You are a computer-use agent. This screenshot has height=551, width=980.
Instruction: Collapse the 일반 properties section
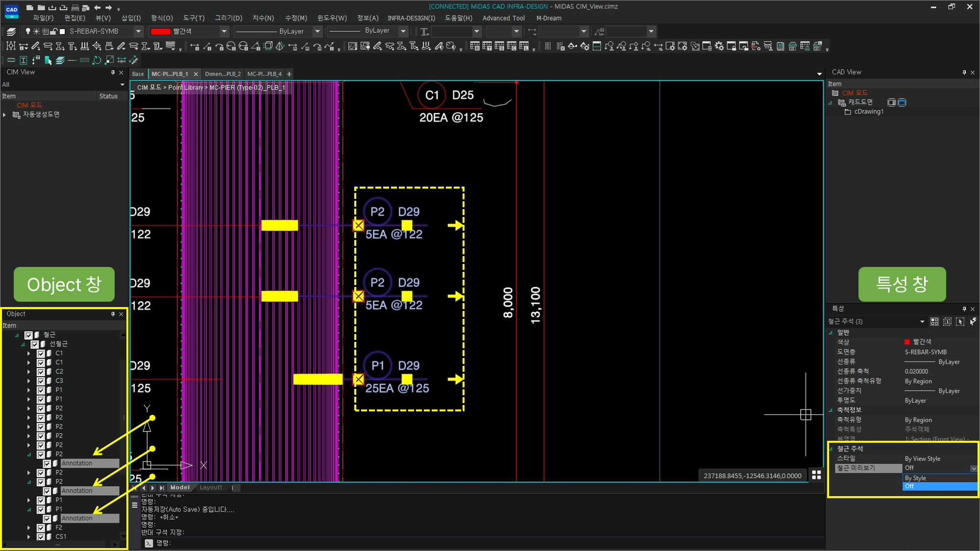[x=831, y=333]
